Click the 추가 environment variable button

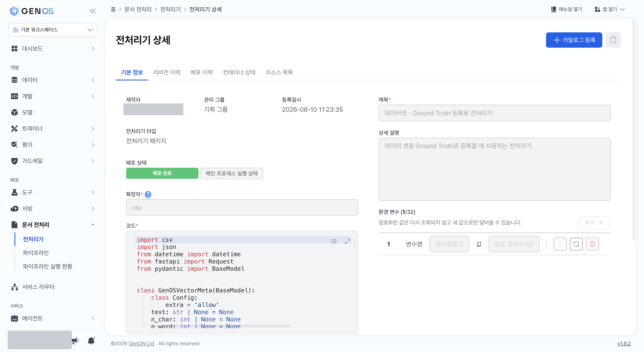(x=595, y=222)
